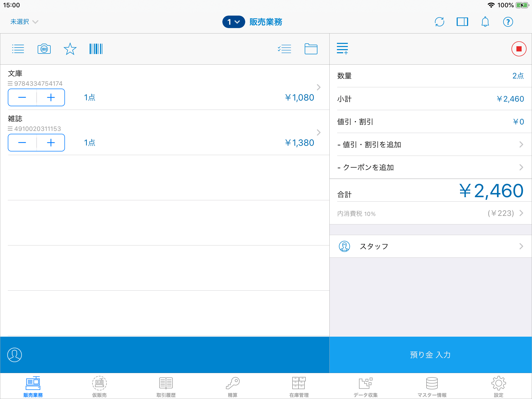Open favorites with the star icon

70,49
